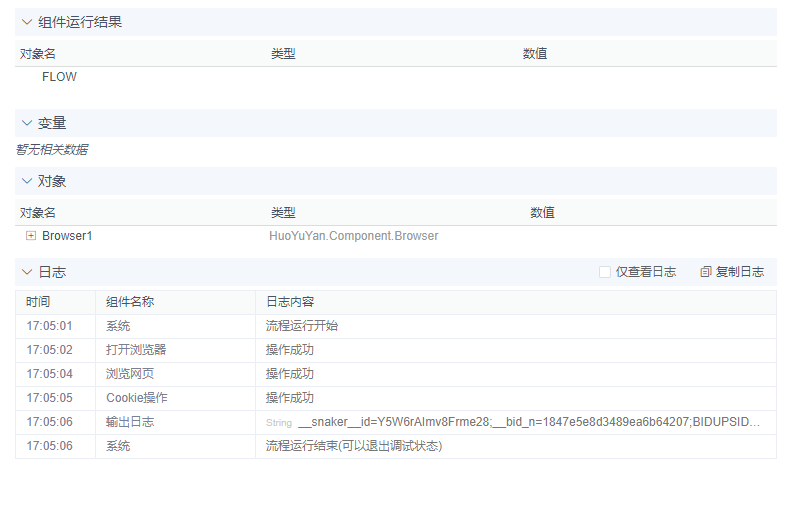Screen dimensions: 794x515
Task: Select the 流程运行结束 log row
Action: click(353, 446)
